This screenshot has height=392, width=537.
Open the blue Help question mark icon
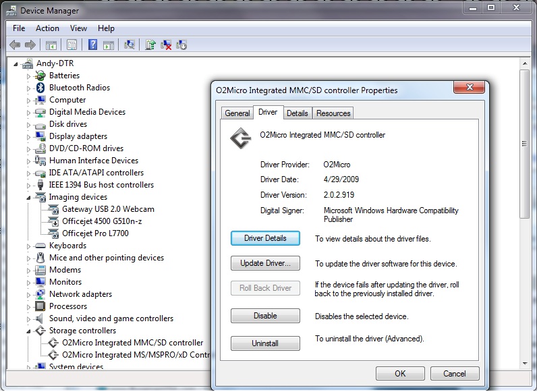click(93, 45)
